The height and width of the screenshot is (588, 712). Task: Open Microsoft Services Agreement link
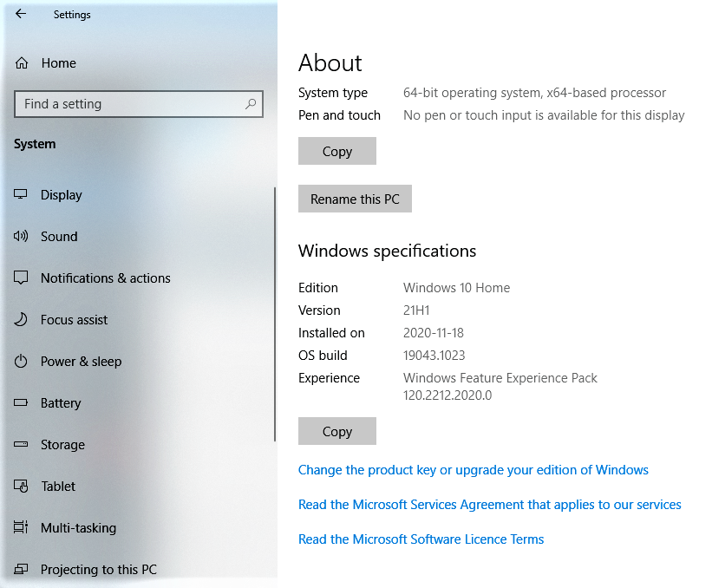tap(489, 505)
